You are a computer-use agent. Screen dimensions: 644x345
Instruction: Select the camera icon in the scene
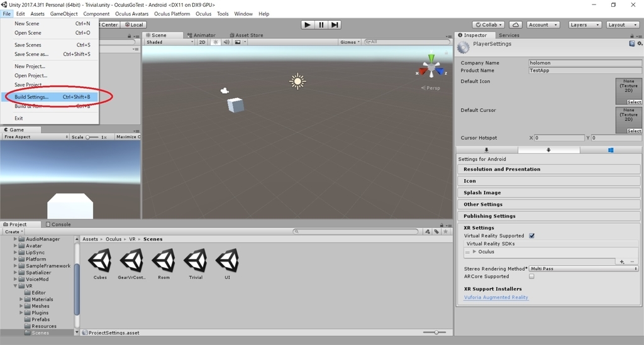pos(225,90)
